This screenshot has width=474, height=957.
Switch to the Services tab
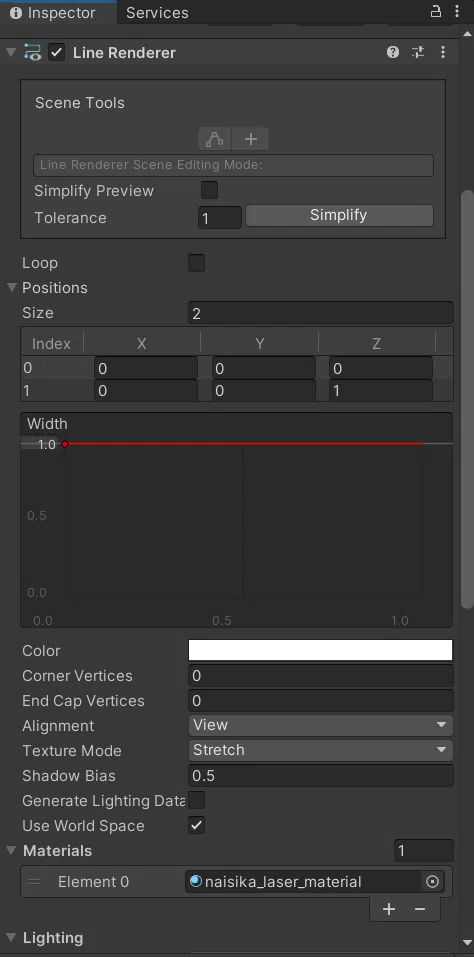[157, 13]
